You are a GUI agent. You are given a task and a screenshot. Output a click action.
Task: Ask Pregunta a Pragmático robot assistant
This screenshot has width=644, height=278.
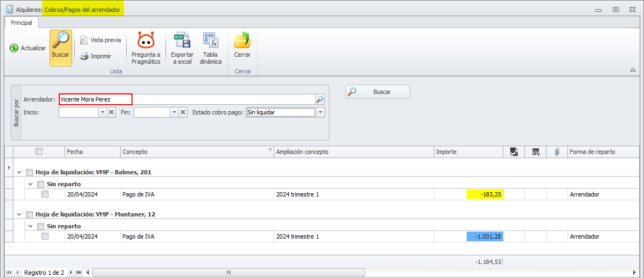[146, 48]
